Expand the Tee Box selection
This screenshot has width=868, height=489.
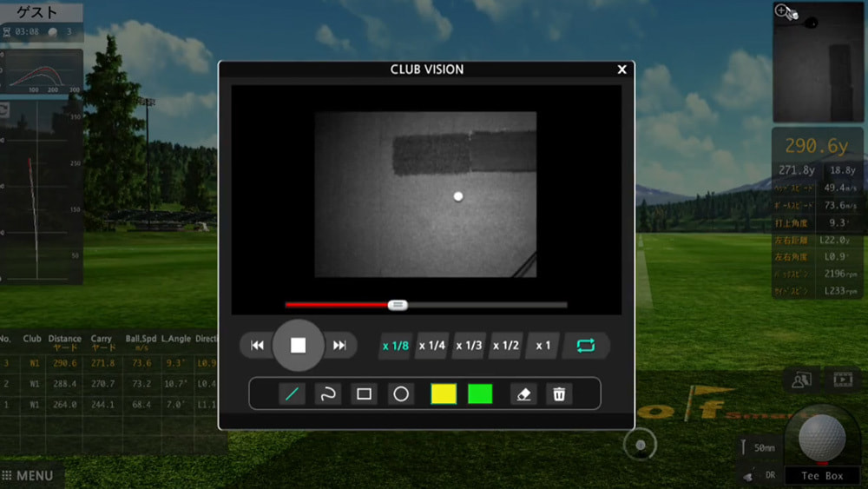pos(822,476)
